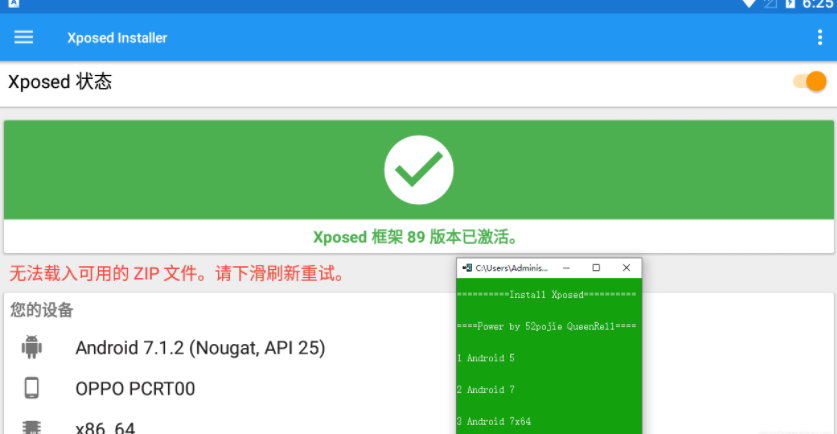Click the CPU chip architecture icon
Viewport: 837px width, 434px height.
click(x=32, y=427)
